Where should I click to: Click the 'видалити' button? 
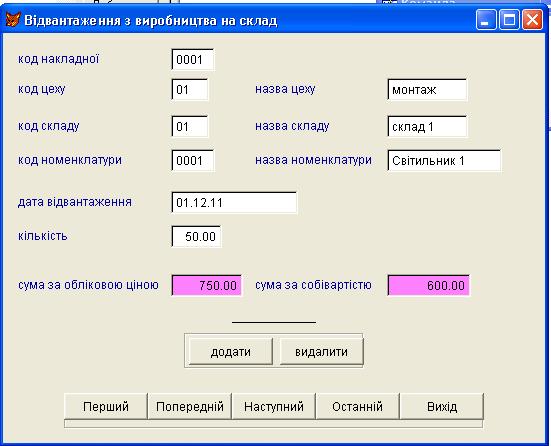321,352
